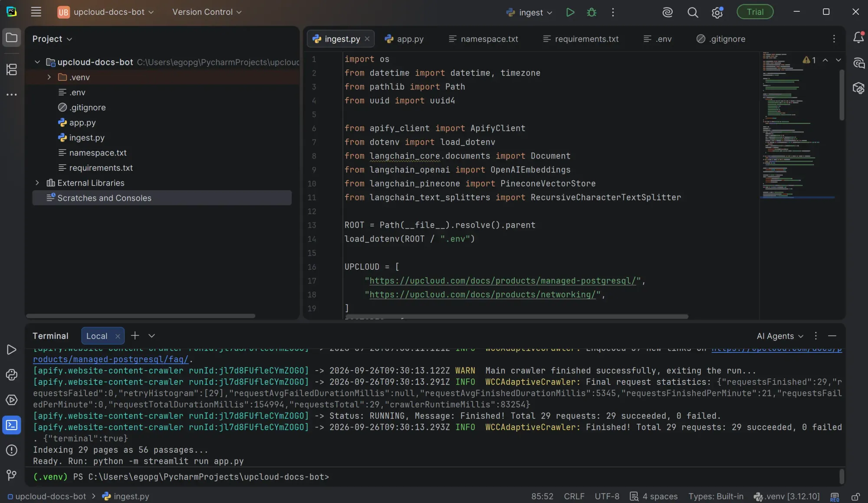This screenshot has width=868, height=503.
Task: Open the managed-postgresql/faq link in terminal
Action: click(111, 360)
